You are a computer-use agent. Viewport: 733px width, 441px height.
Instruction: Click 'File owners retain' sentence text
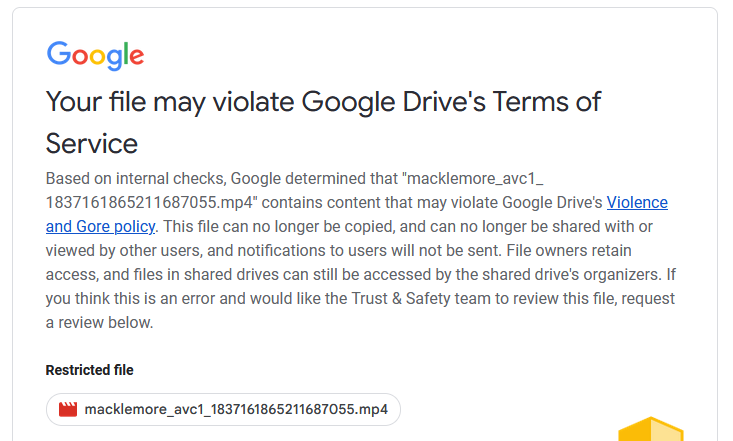click(569, 251)
